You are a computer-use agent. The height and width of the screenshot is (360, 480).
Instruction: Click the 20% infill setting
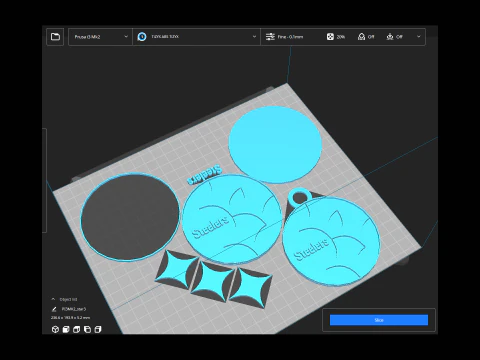click(x=336, y=37)
